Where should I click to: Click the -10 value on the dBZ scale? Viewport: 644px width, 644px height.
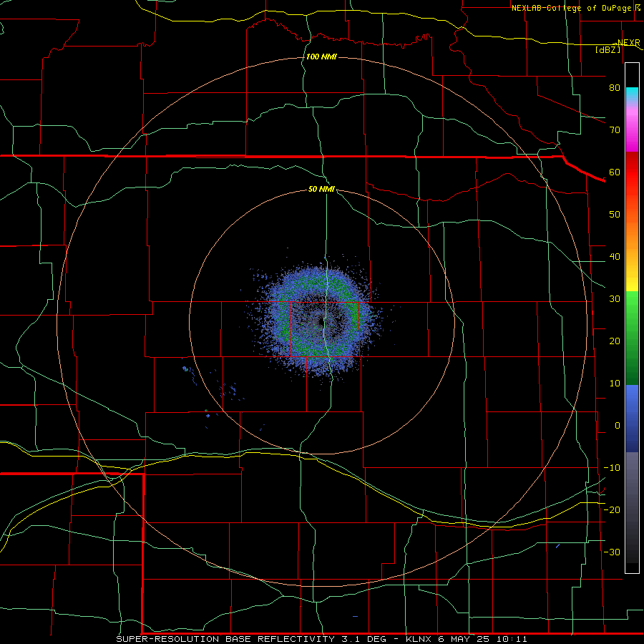(x=612, y=468)
